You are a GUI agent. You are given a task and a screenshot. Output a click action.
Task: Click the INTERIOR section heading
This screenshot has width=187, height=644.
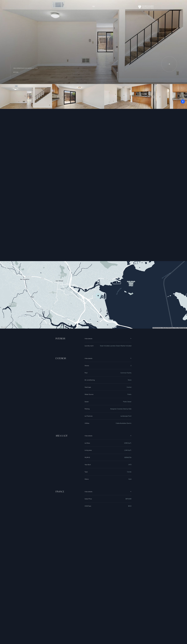[60, 338]
